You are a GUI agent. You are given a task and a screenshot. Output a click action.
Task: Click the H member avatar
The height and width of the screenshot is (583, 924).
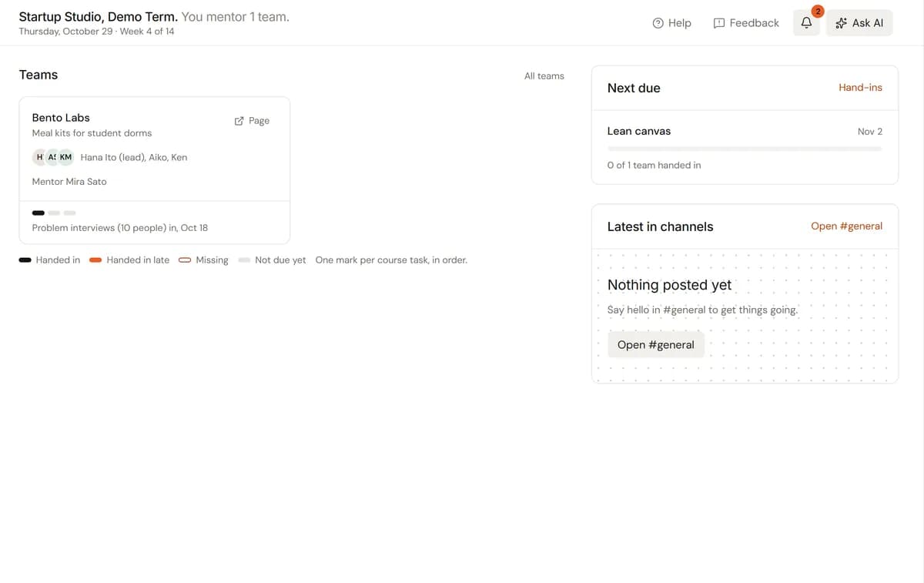tap(39, 157)
